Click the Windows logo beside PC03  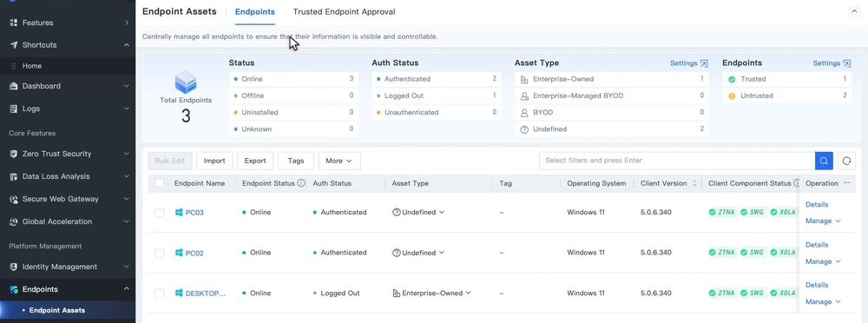tap(179, 212)
